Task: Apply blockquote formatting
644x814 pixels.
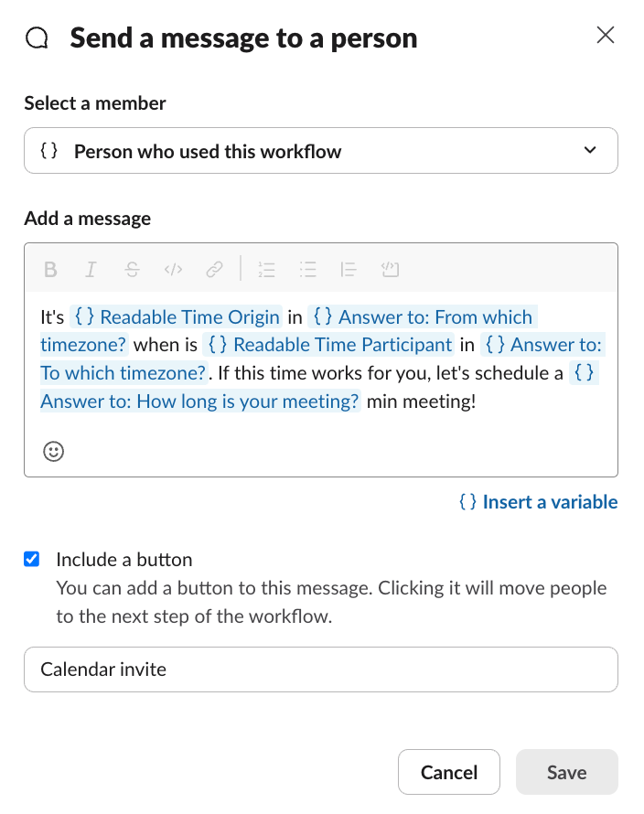Action: pyautogui.click(x=349, y=269)
